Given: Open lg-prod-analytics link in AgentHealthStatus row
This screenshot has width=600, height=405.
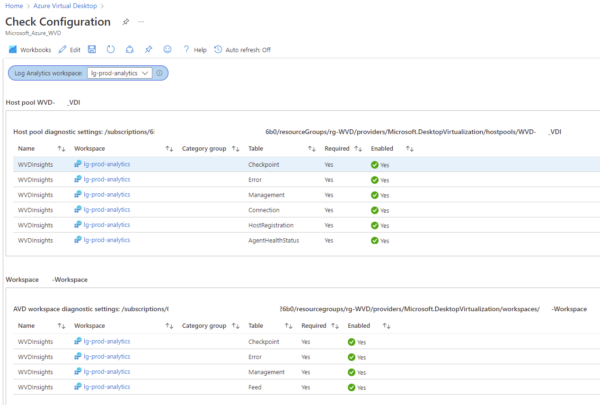Looking at the screenshot, I should pos(107,240).
